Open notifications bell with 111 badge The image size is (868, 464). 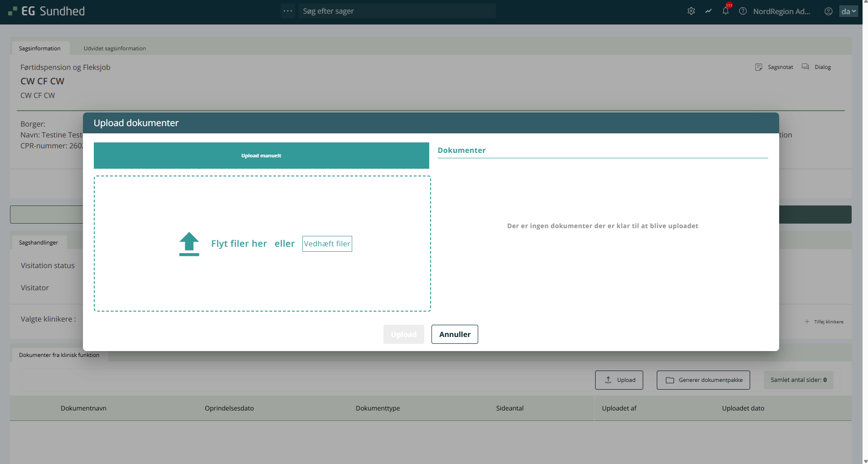point(725,11)
